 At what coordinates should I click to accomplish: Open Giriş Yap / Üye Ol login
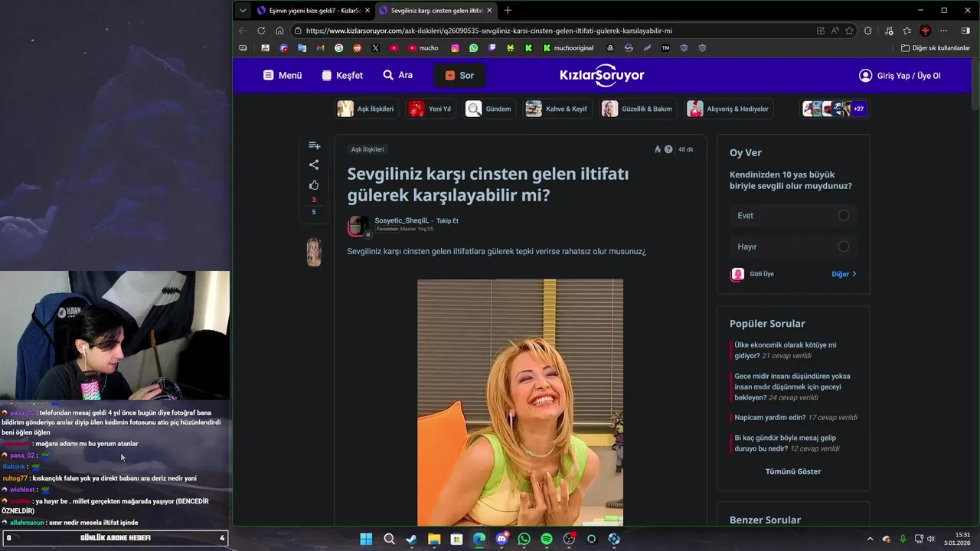coord(900,76)
